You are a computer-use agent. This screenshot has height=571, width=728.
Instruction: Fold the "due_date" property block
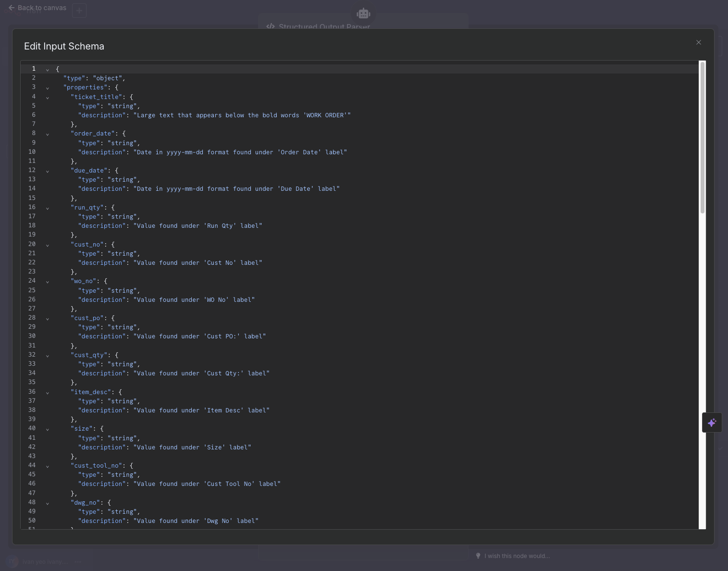48,171
